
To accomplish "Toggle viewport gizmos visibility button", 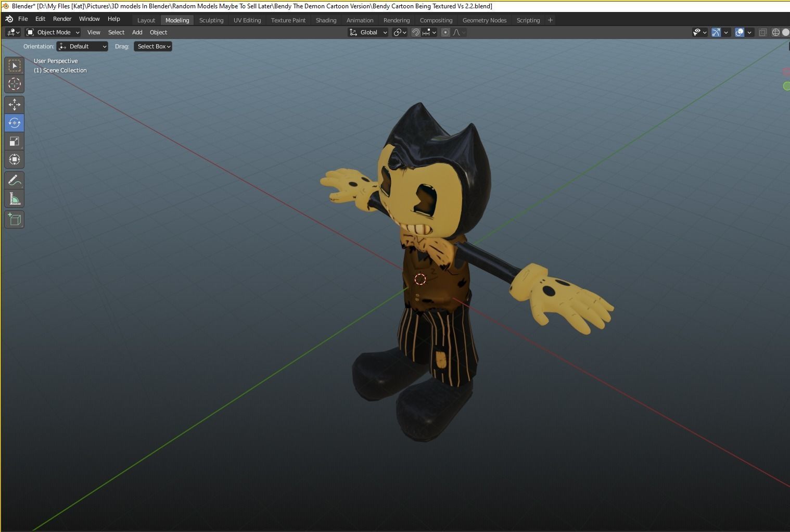I will pyautogui.click(x=716, y=32).
